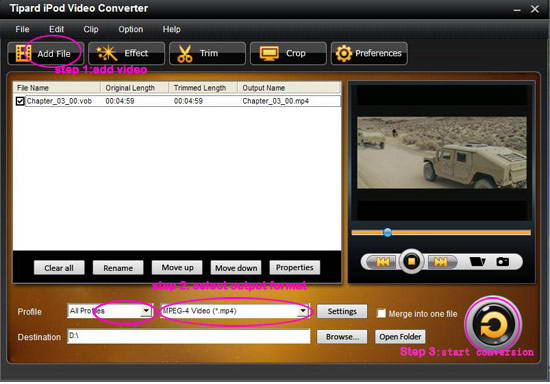Enable Merge into one file
The height and width of the screenshot is (384, 550).
381,313
